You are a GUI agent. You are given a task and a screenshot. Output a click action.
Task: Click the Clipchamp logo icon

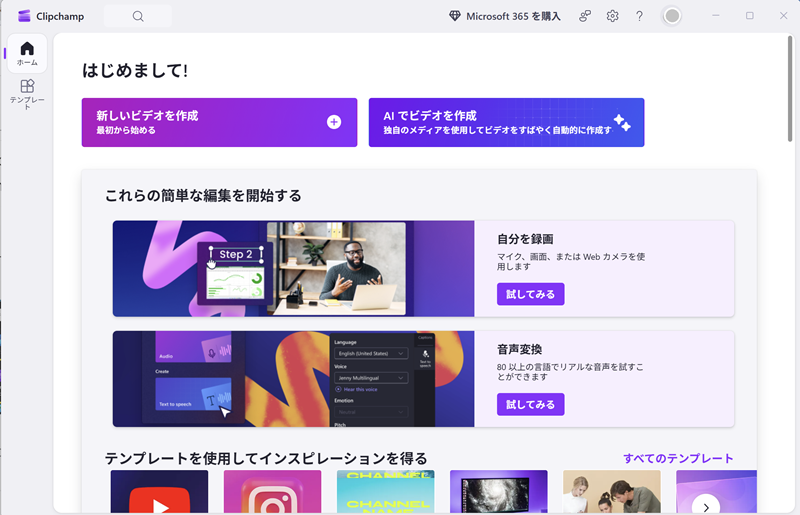pyautogui.click(x=24, y=16)
